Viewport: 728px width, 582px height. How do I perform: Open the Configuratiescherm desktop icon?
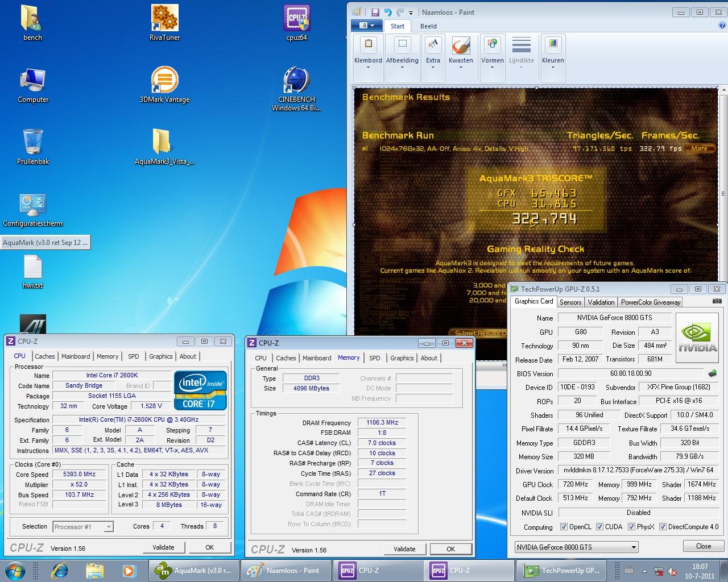[32, 209]
